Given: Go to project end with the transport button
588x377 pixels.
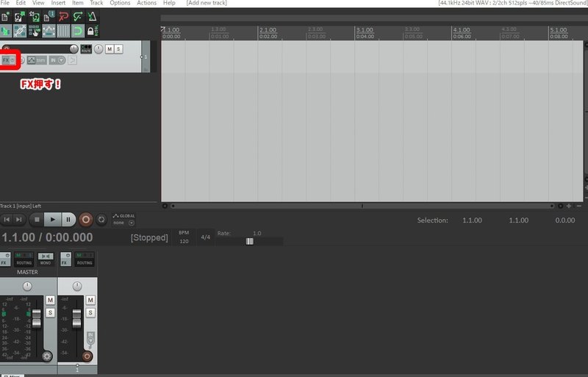Looking at the screenshot, I should [19, 220].
